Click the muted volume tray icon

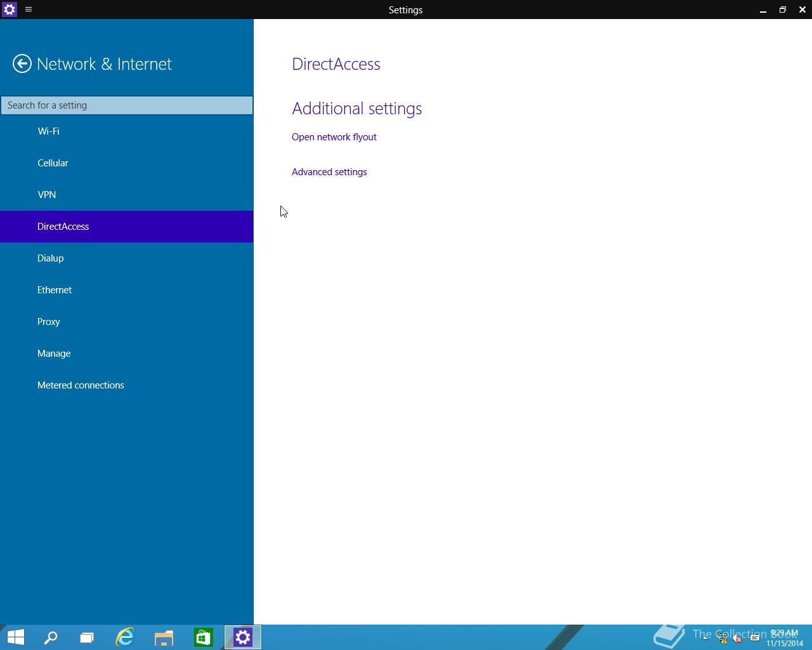(x=738, y=638)
